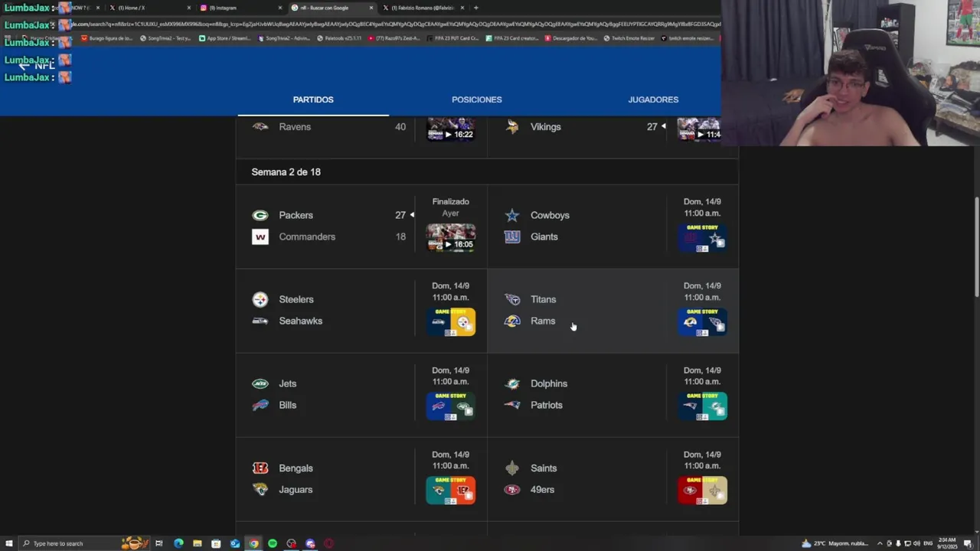Screen dimensions: 980x551
Task: Select the Home / X browser tab
Action: coord(149,8)
